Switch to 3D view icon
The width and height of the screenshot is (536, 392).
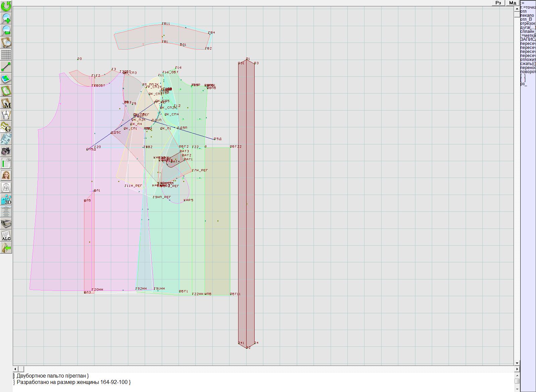(6, 200)
